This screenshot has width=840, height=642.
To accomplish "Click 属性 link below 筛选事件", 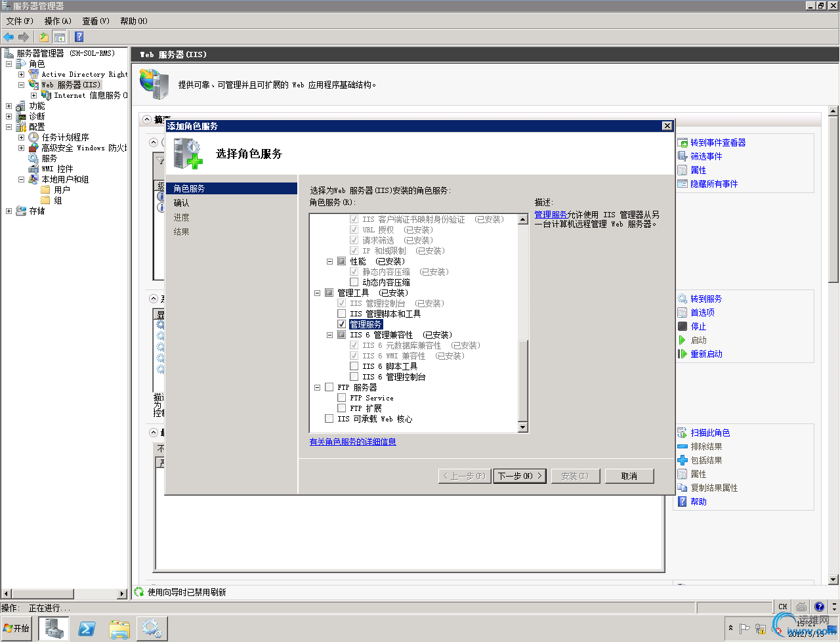I will (x=698, y=170).
